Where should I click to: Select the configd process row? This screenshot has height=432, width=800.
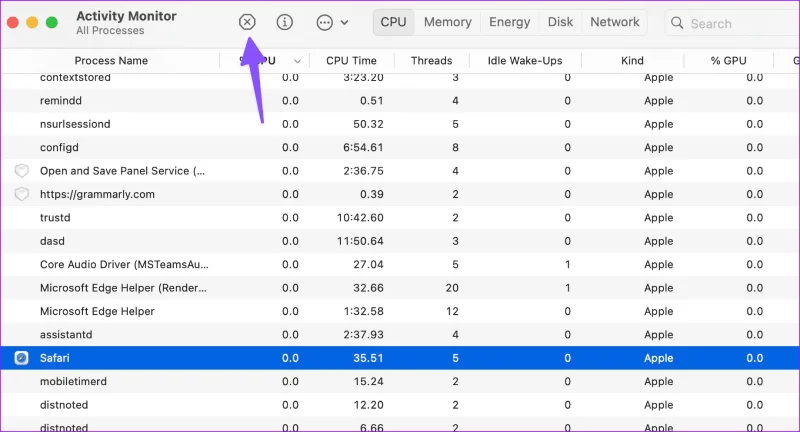[400, 147]
